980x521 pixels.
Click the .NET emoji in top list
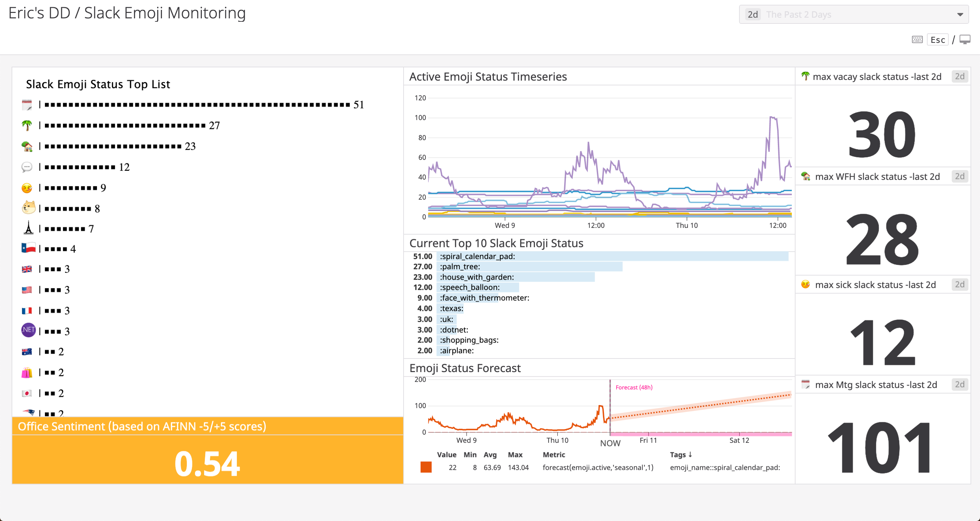point(29,330)
